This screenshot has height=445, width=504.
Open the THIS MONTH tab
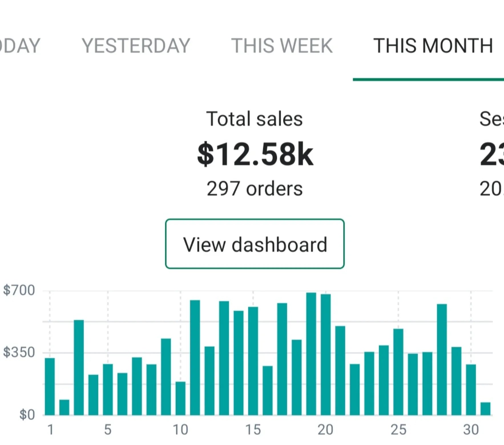click(433, 46)
